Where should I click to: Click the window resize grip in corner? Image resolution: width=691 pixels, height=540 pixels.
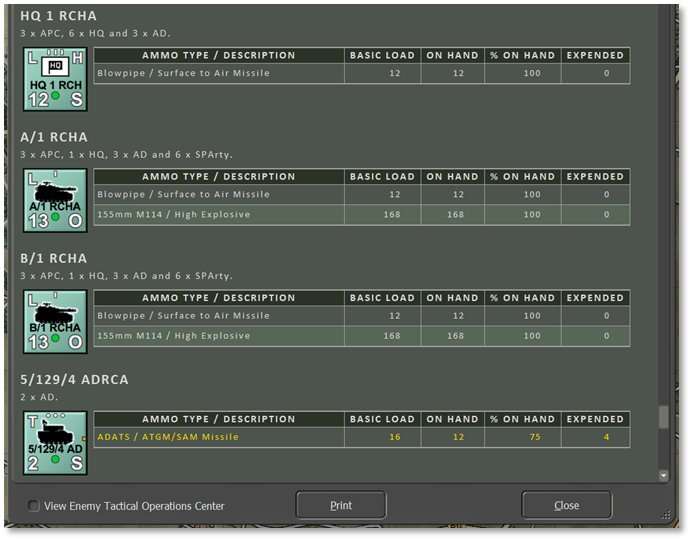coord(667,515)
